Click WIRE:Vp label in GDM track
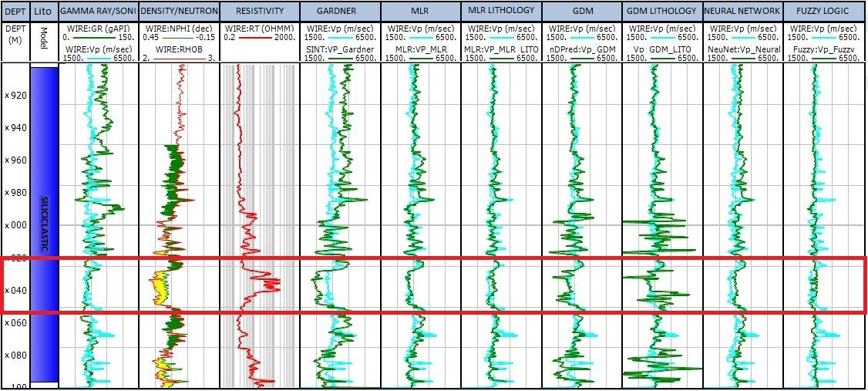868x391 pixels. tap(582, 27)
